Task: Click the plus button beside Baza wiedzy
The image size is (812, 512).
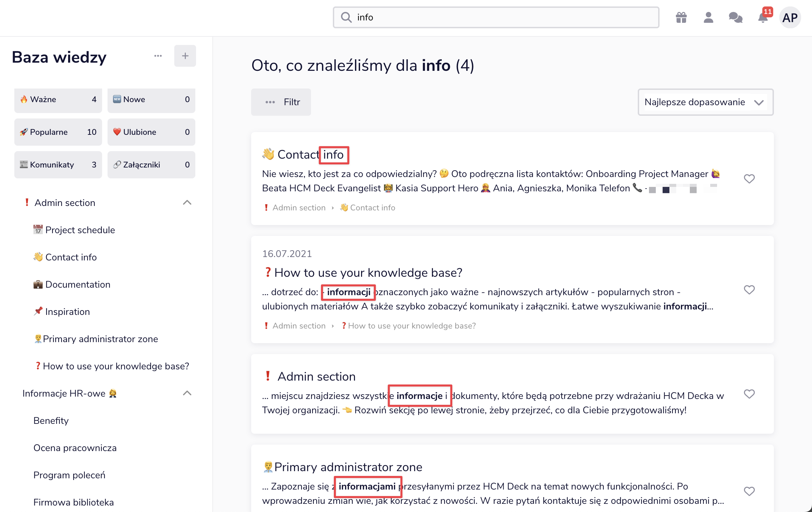Action: 185,56
